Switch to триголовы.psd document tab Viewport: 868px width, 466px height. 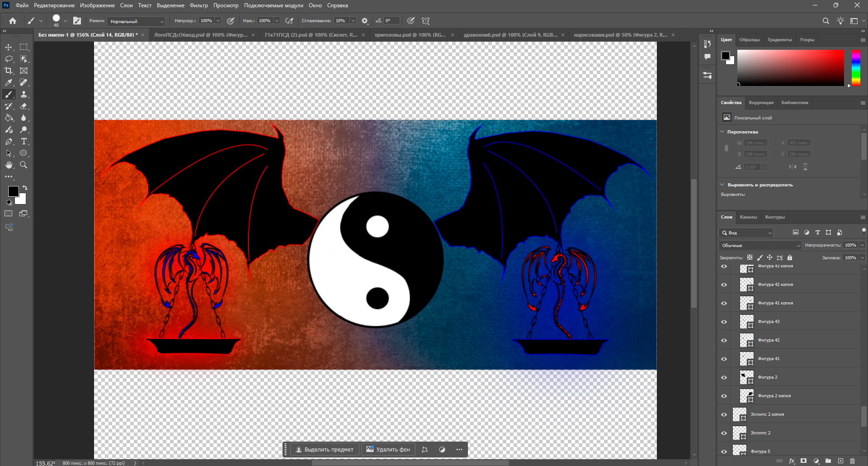click(x=410, y=35)
